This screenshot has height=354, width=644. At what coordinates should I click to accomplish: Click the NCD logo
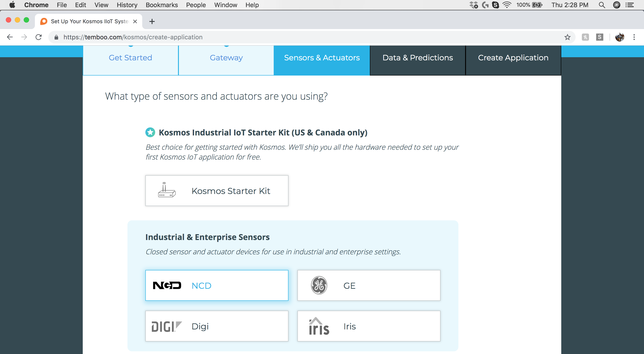167,285
